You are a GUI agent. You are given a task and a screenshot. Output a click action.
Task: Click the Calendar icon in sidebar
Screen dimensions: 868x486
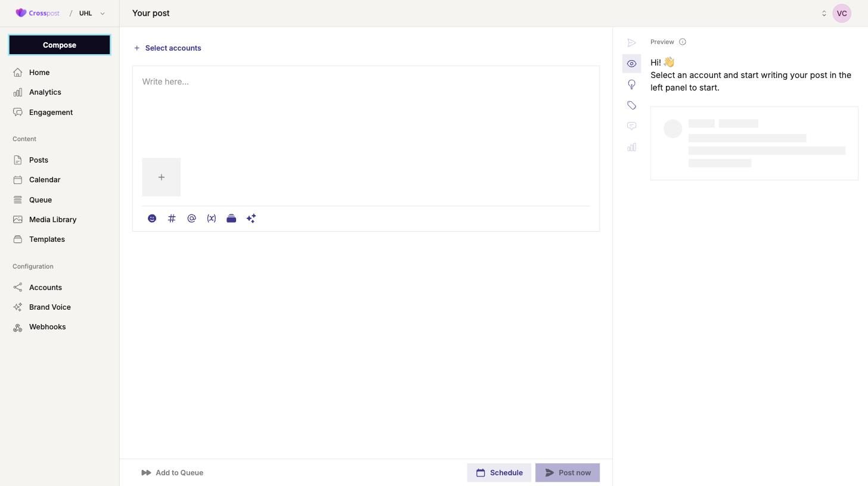click(18, 180)
